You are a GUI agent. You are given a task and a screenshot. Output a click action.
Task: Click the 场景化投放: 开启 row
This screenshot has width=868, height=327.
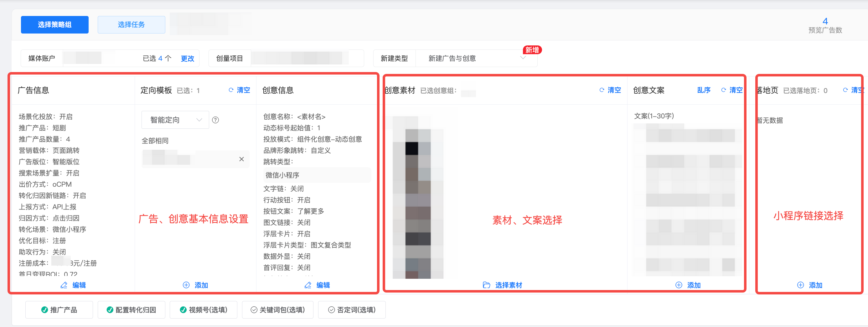coord(45,117)
